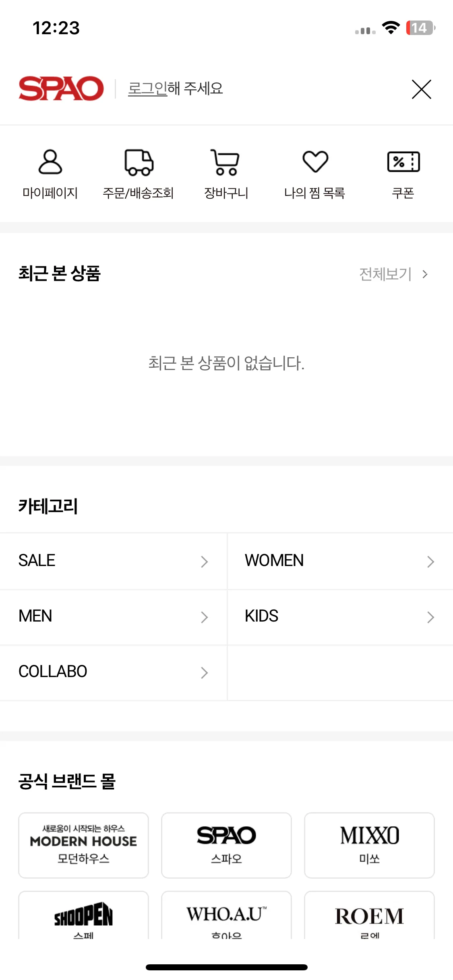Open the coupon ticket icon
This screenshot has width=453, height=980.
(403, 162)
